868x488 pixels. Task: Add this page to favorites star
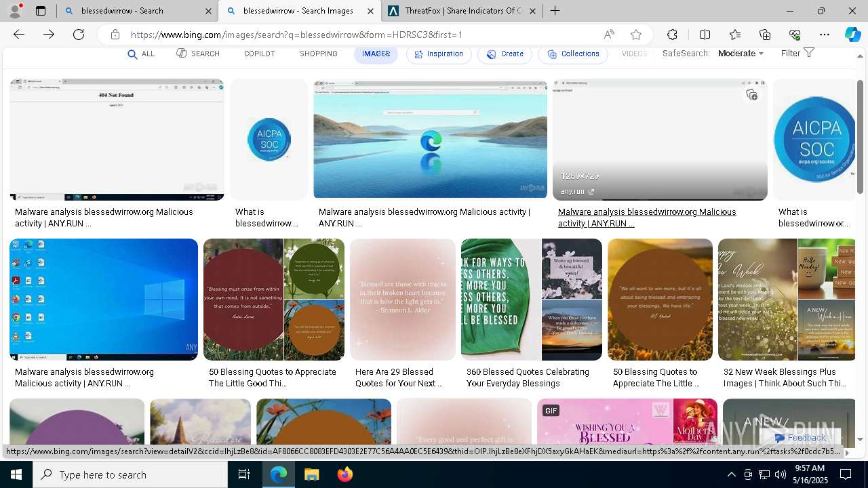click(x=636, y=35)
